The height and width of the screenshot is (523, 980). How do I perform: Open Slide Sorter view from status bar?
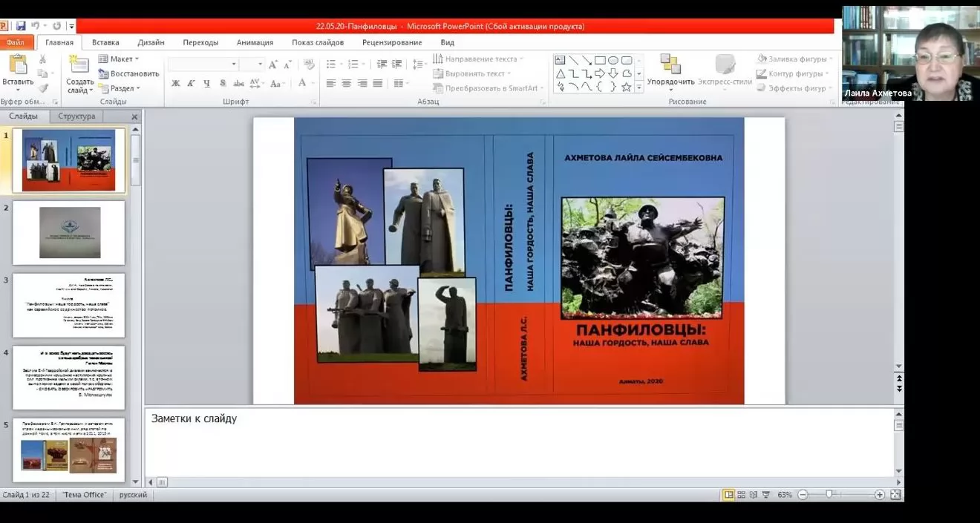(x=741, y=495)
